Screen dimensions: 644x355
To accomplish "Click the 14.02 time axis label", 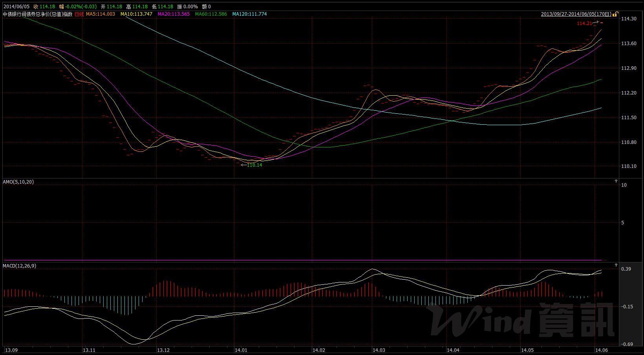I will tap(318, 350).
